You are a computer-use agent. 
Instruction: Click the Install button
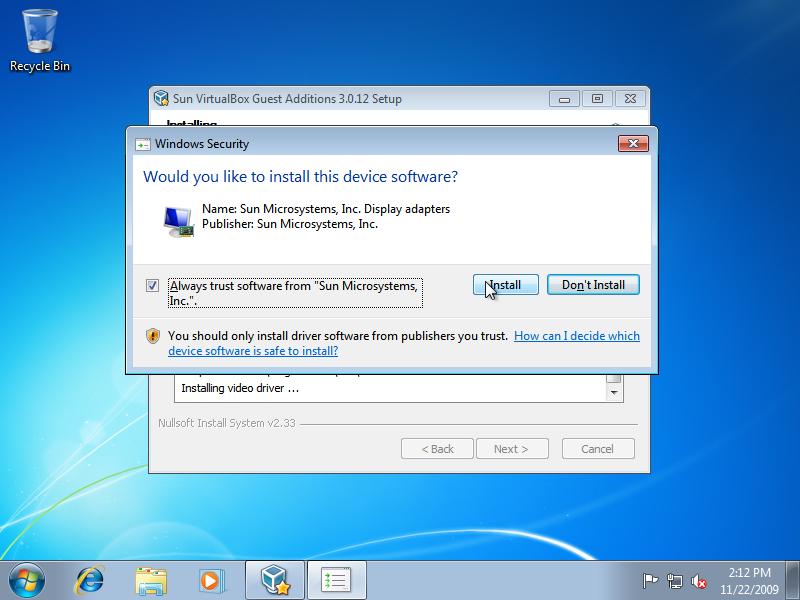coord(505,285)
